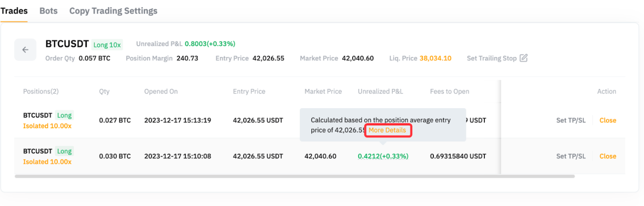Click the Liq. Price value 38,034.10
Viewport: 644px width, 206px height.
[x=435, y=58]
